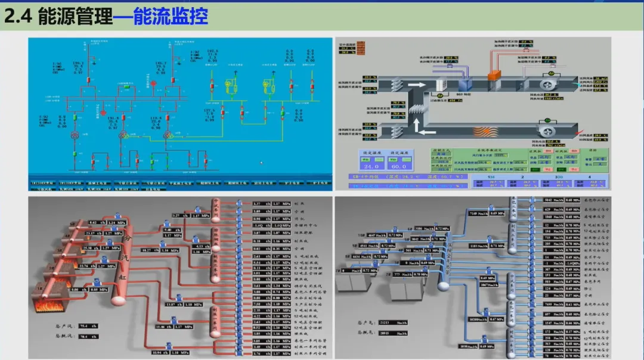
Task: Toggle 手动 mode under the humidity setpoint
Action: tap(394, 160)
